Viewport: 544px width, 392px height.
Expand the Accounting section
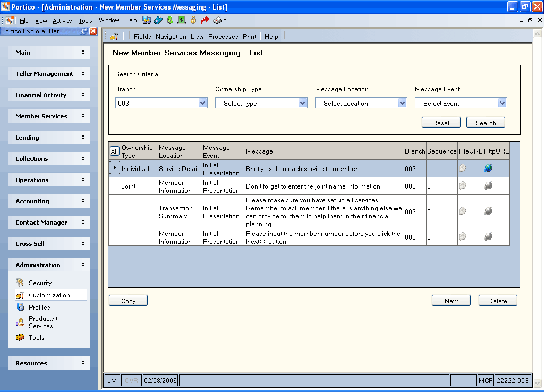tap(49, 201)
